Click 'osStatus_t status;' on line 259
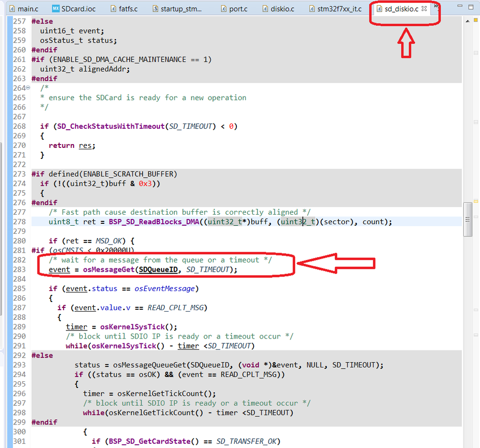Viewport: 480px width, 448px height. pos(78,40)
